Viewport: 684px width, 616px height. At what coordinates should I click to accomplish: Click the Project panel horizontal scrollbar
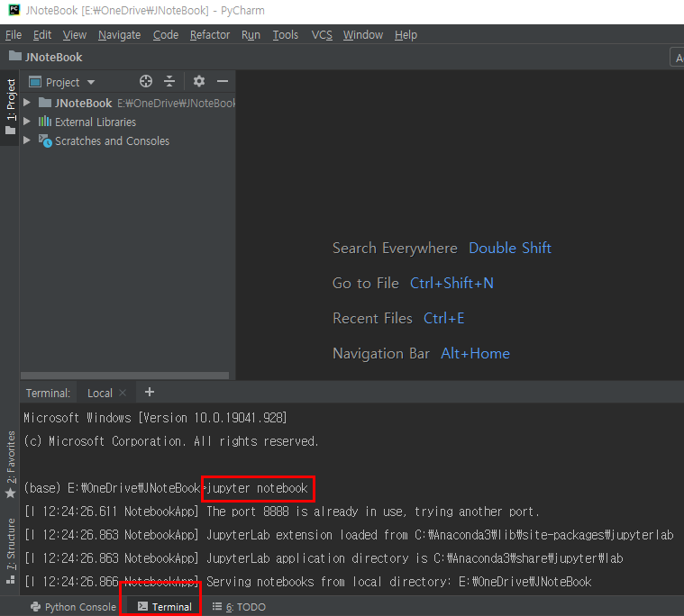(x=124, y=376)
